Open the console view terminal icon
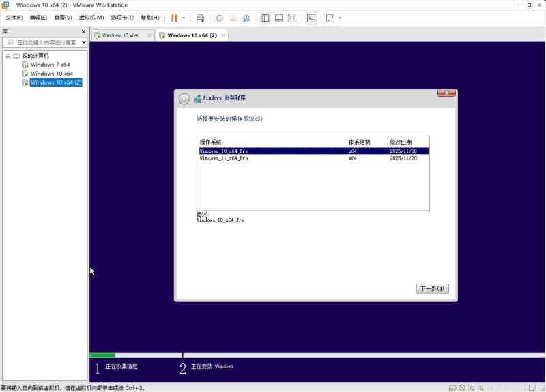 pyautogui.click(x=311, y=18)
